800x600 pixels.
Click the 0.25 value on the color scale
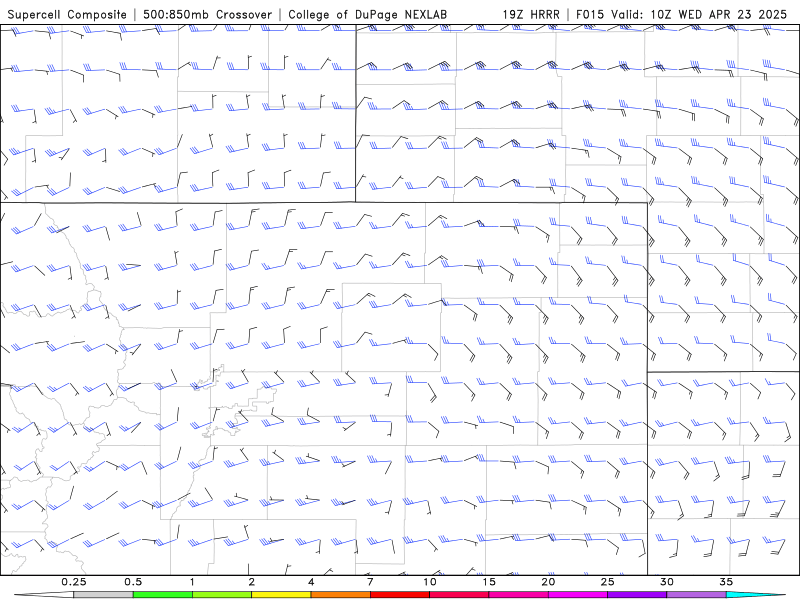[73, 582]
